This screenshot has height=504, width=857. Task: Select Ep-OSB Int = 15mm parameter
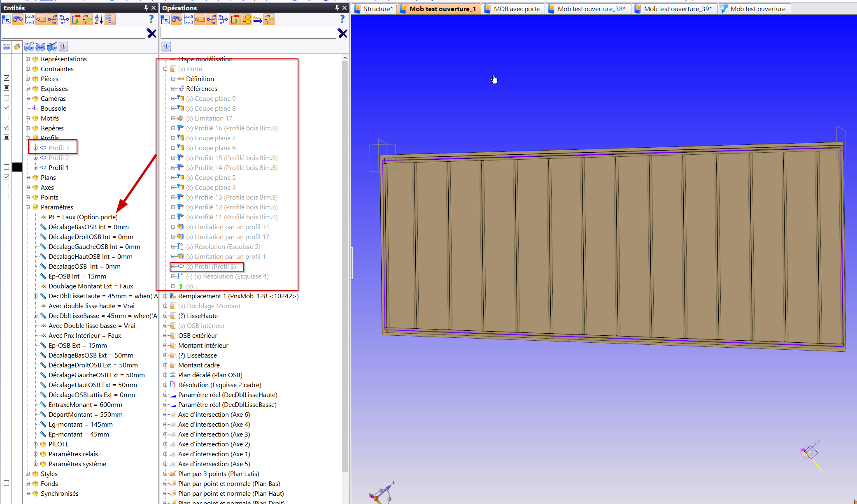point(77,276)
